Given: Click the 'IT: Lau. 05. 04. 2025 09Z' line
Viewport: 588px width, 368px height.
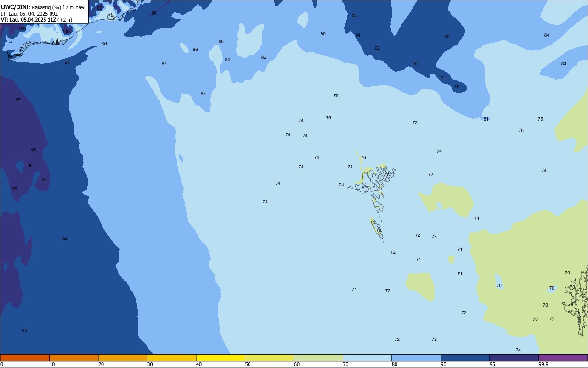Looking at the screenshot, I should click(28, 14).
